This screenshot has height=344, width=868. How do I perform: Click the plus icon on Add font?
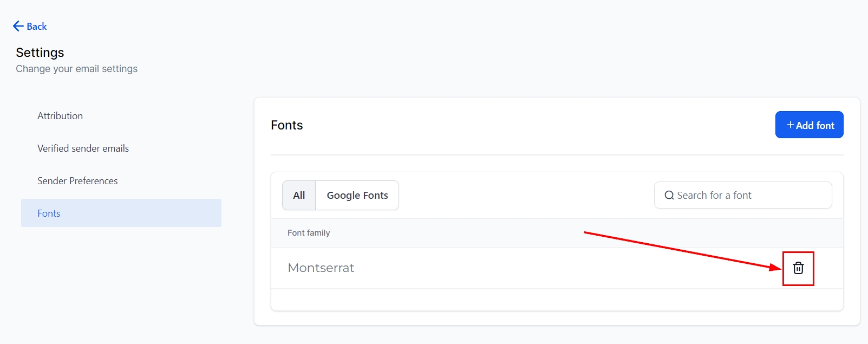click(x=790, y=125)
